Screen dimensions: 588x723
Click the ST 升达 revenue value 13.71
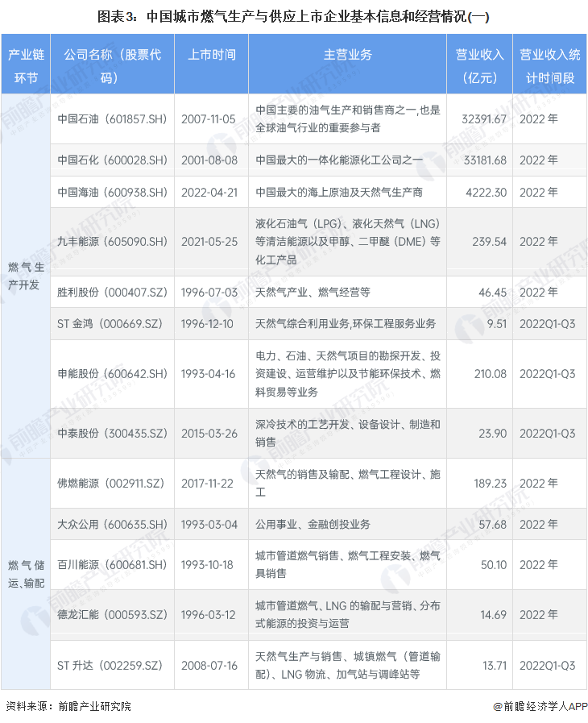(x=491, y=665)
